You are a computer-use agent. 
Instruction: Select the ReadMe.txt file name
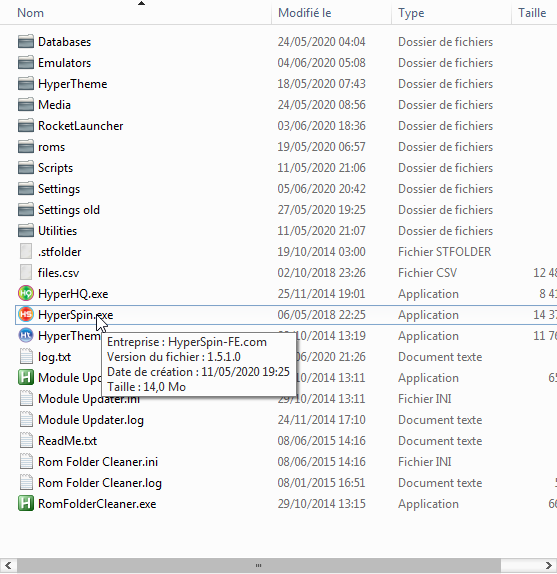67,440
